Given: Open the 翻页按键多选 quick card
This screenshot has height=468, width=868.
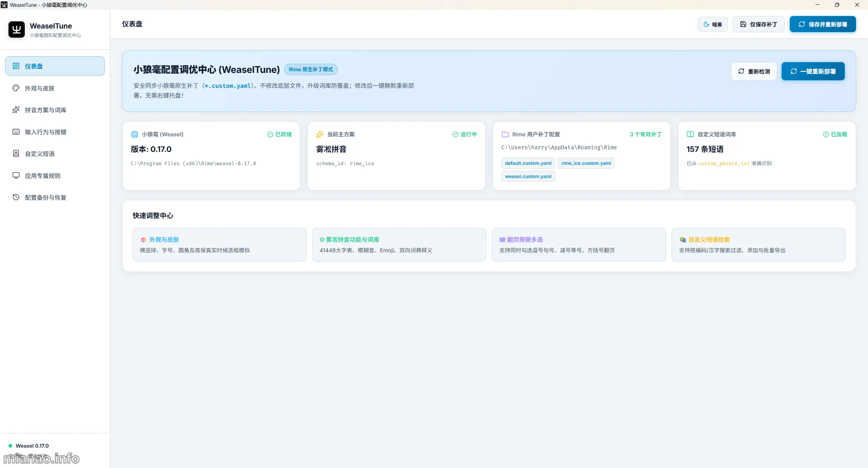Looking at the screenshot, I should [579, 245].
